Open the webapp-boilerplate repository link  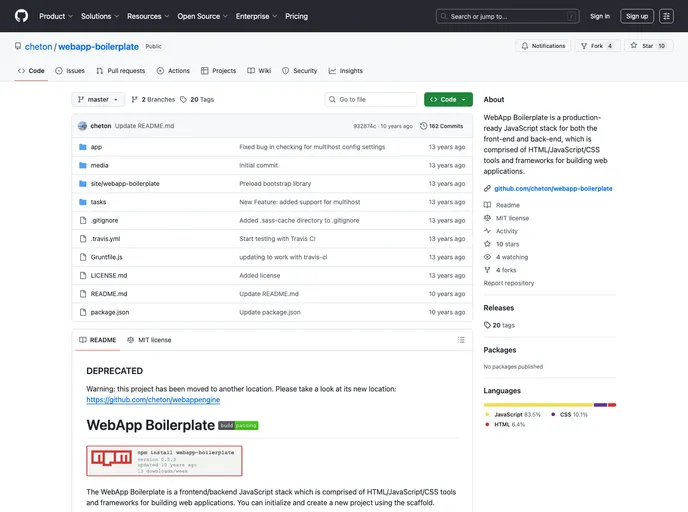(x=98, y=47)
